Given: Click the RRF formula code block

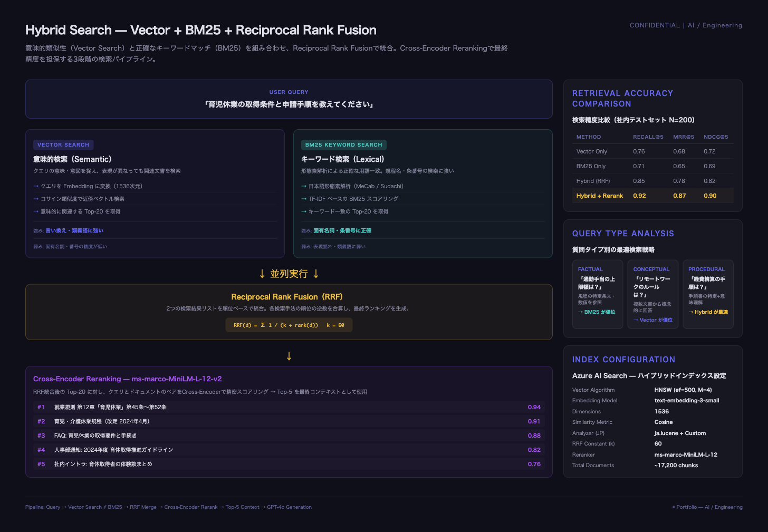Looking at the screenshot, I should pyautogui.click(x=289, y=325).
